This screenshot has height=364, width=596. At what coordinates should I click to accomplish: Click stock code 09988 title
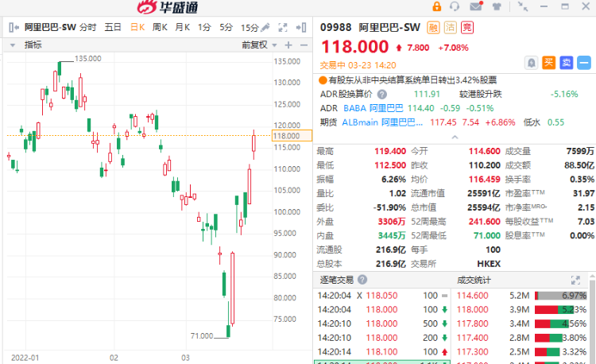tap(335, 27)
